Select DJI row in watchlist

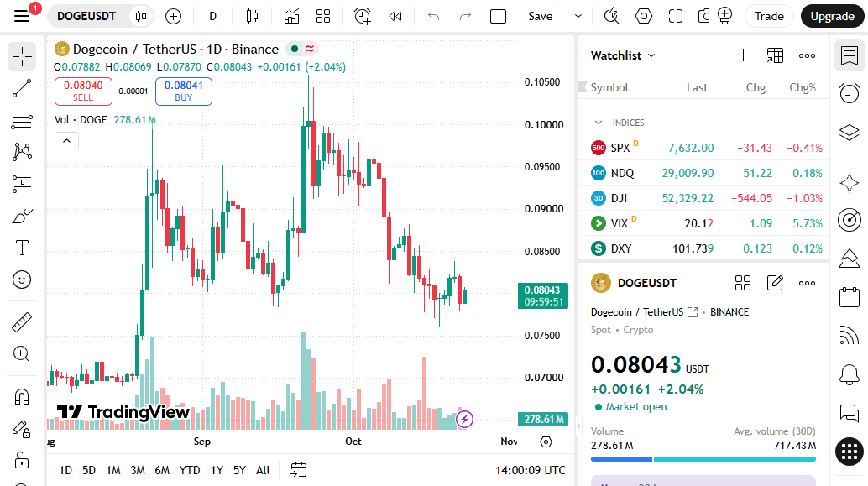tap(703, 198)
